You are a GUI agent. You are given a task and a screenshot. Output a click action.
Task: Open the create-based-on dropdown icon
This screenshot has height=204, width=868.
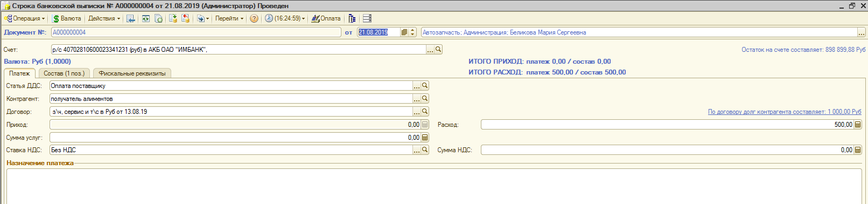(x=202, y=18)
